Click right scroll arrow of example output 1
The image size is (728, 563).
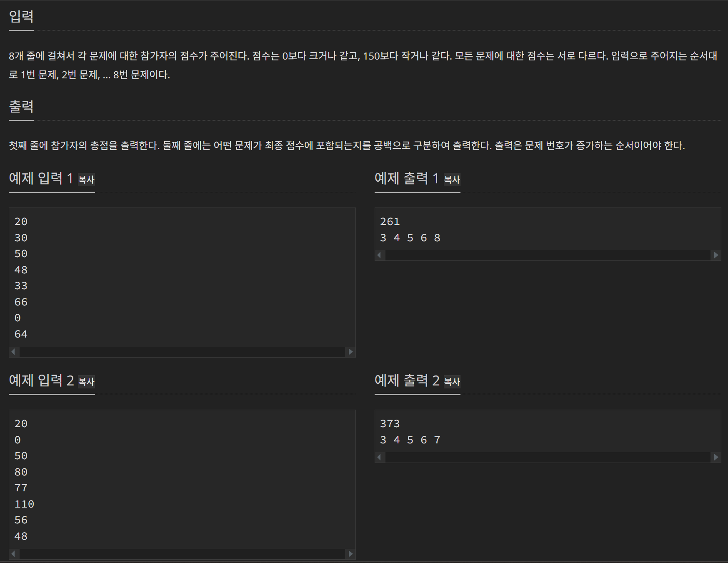click(716, 255)
